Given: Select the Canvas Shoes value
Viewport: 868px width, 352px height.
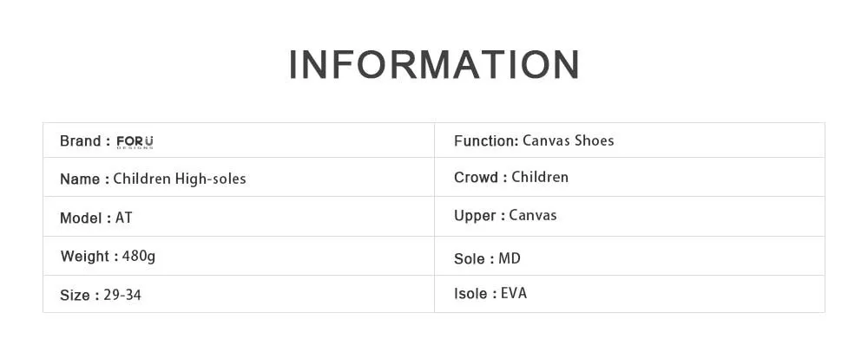Looking at the screenshot, I should coord(569,140).
